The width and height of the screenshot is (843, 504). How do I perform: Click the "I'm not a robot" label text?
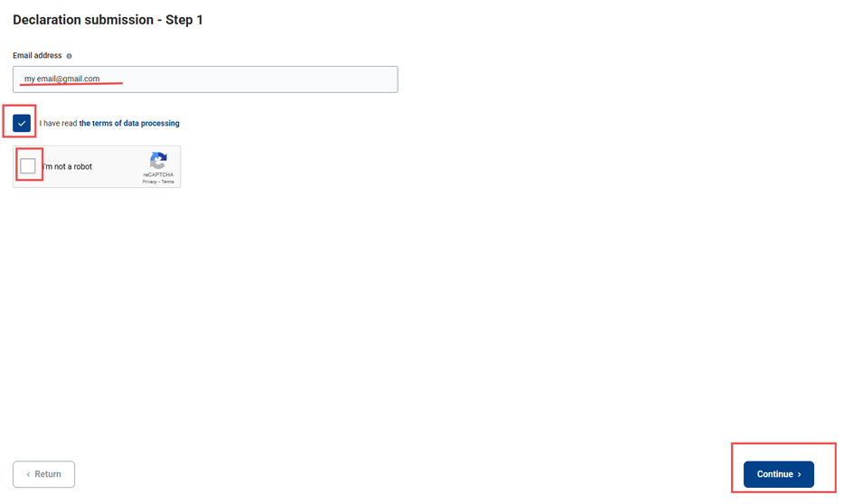[x=68, y=167]
